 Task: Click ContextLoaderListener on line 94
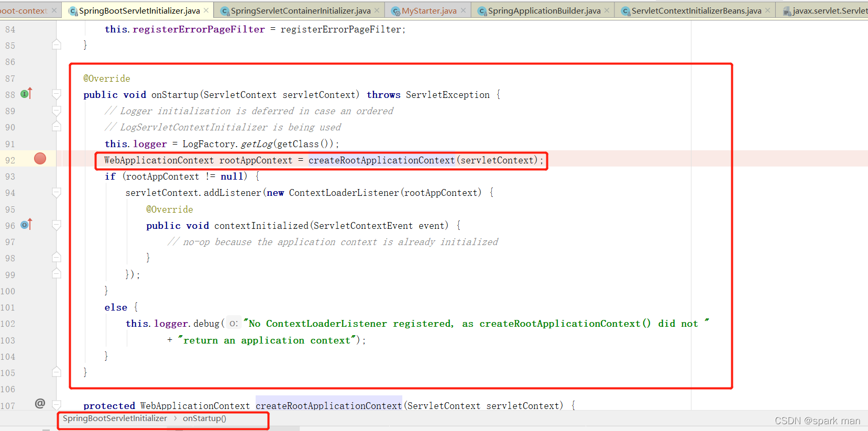coord(344,193)
